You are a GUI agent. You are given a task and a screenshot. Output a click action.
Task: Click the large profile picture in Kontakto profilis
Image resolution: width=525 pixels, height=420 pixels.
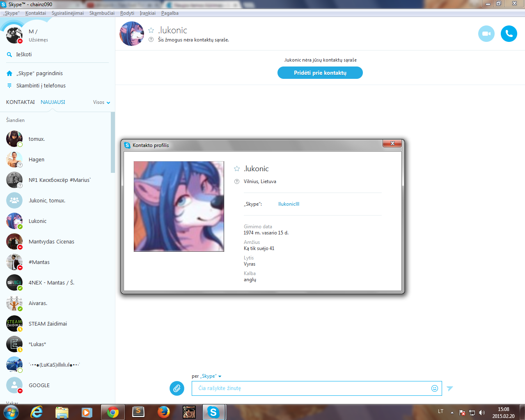click(179, 207)
